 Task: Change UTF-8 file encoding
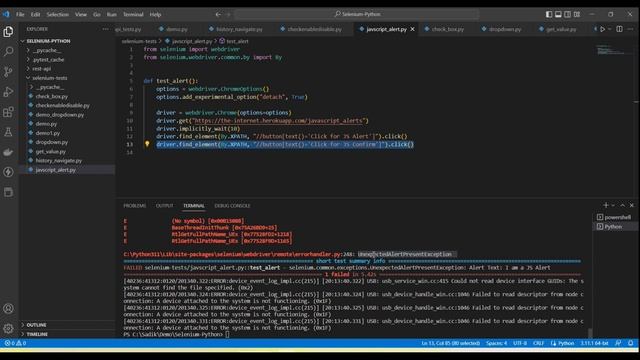pos(520,343)
